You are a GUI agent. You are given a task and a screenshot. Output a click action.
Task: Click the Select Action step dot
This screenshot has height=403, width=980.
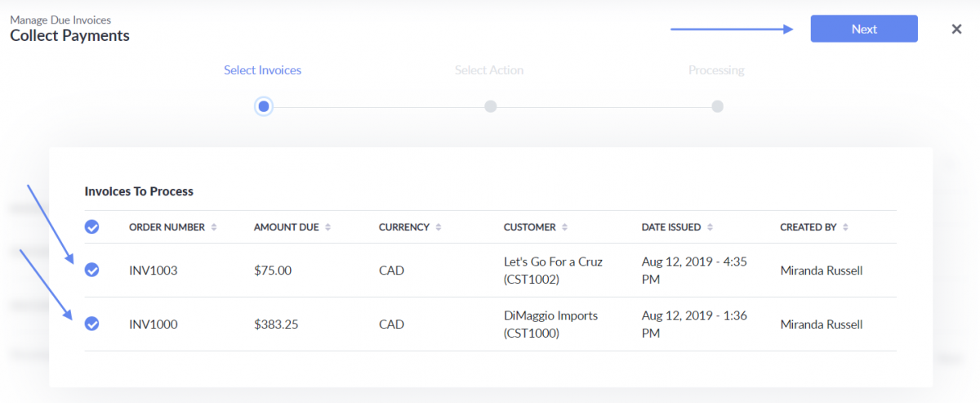[490, 106]
